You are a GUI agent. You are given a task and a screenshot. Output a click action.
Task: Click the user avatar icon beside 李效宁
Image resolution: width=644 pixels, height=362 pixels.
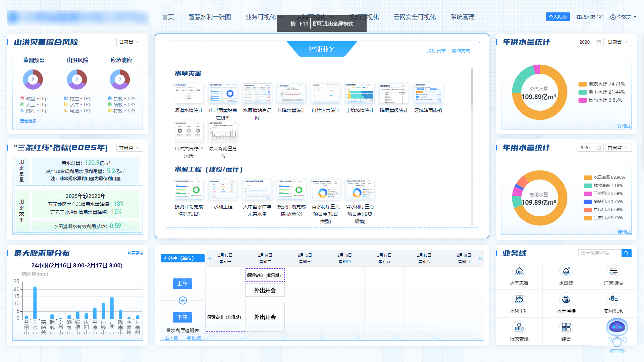click(613, 17)
